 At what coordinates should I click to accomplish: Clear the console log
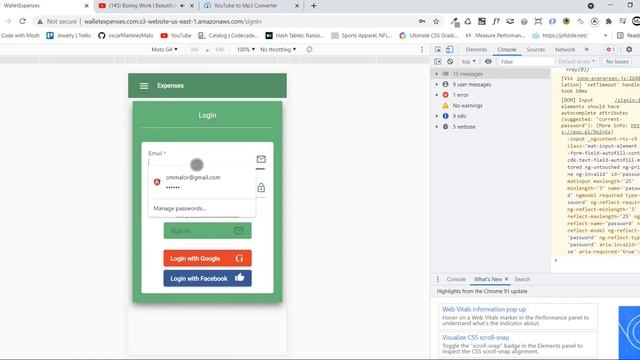click(x=450, y=62)
